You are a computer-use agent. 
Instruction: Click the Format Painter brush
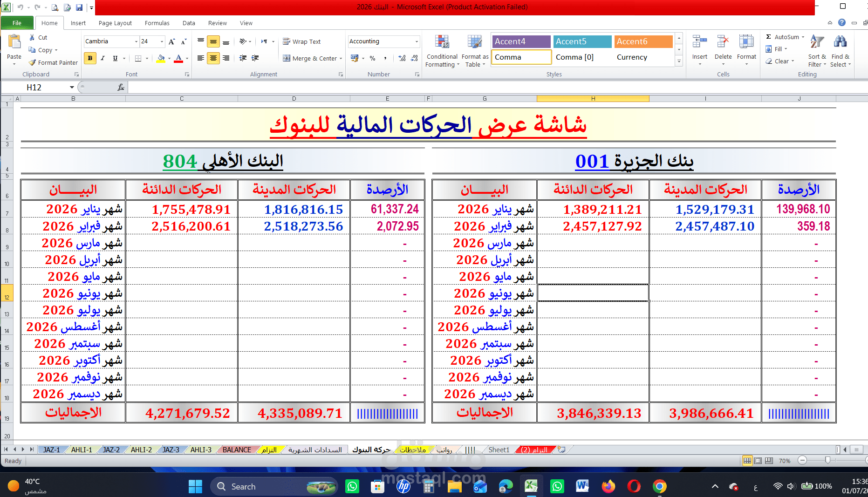(x=32, y=62)
